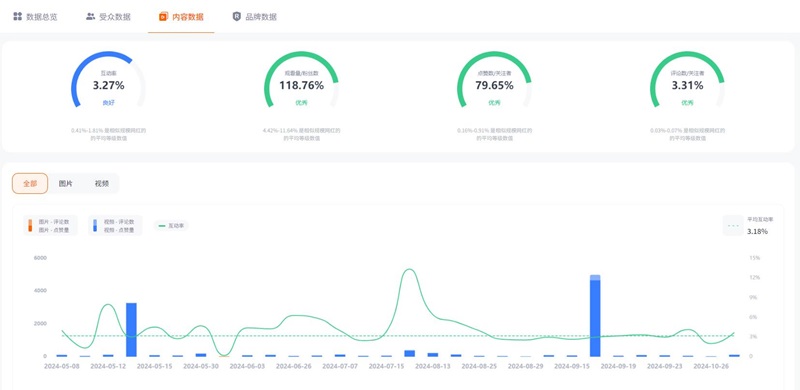The height and width of the screenshot is (390, 800).
Task: Click the 2024-06-26 axis date
Action: pyautogui.click(x=294, y=366)
